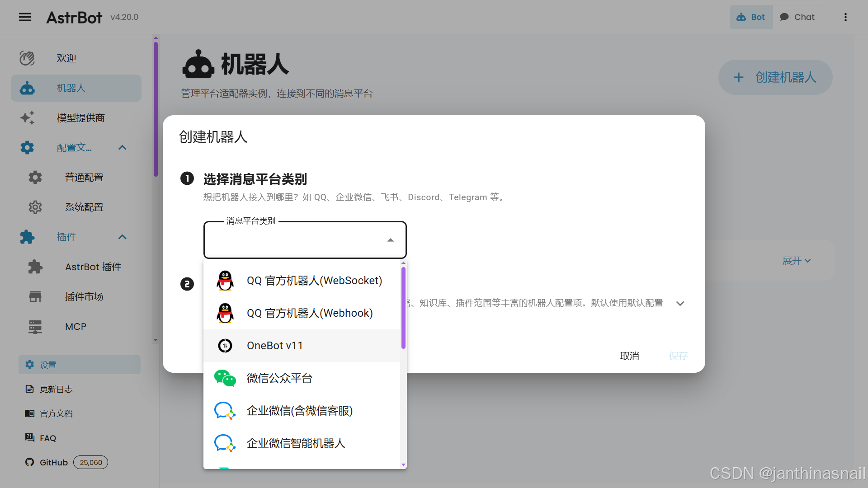
Task: Click the 配置文件 gear icon
Action: coord(27,148)
